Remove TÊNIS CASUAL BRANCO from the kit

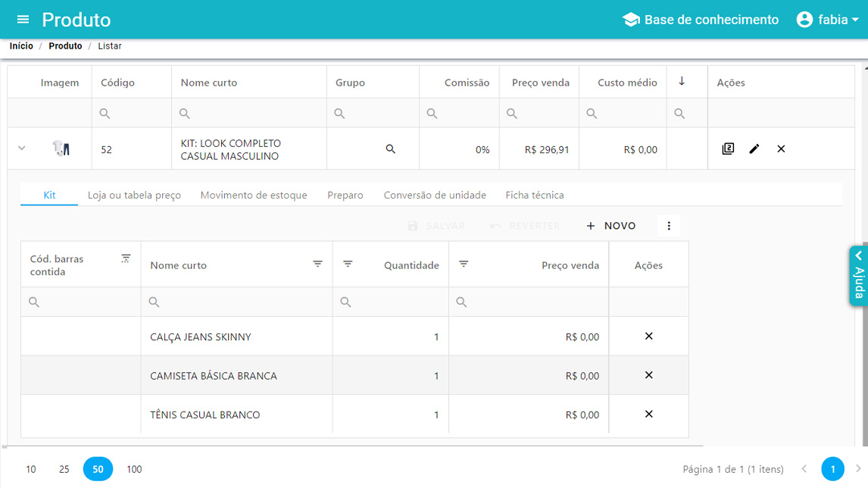click(648, 414)
